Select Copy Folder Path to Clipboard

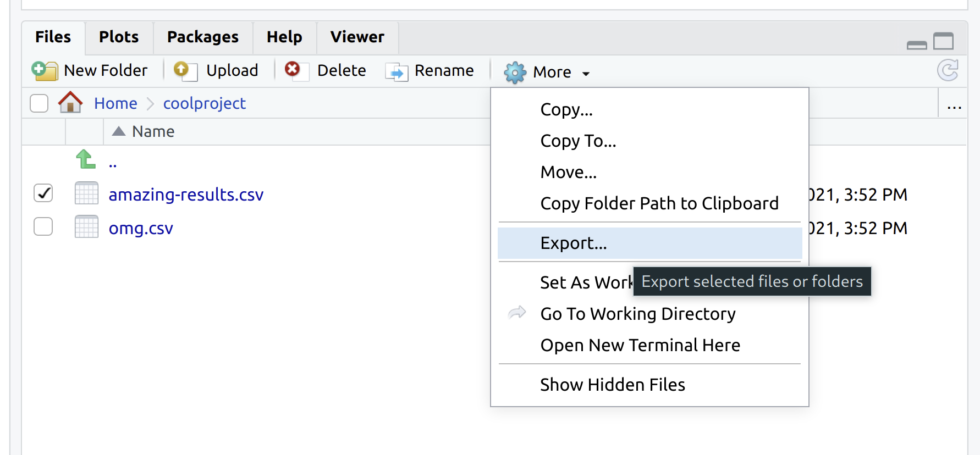(649, 203)
